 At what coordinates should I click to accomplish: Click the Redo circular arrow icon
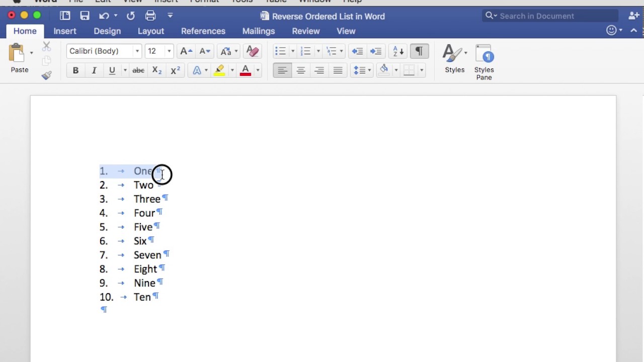(131, 16)
